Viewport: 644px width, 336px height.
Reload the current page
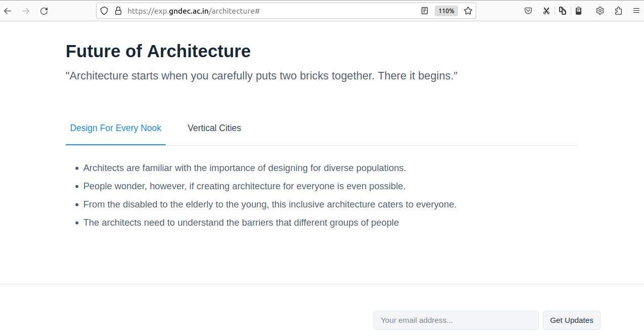(44, 11)
